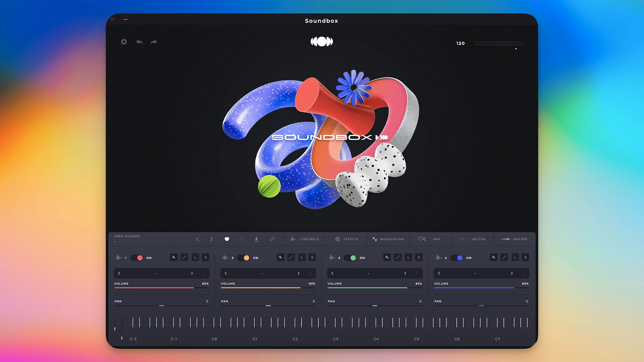The image size is (644, 362).
Task: Toggle layer 1 ON switch
Action: click(x=137, y=258)
